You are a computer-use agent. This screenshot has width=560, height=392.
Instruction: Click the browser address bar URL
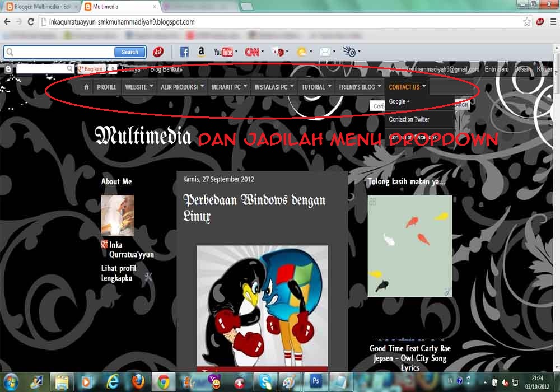tap(122, 22)
